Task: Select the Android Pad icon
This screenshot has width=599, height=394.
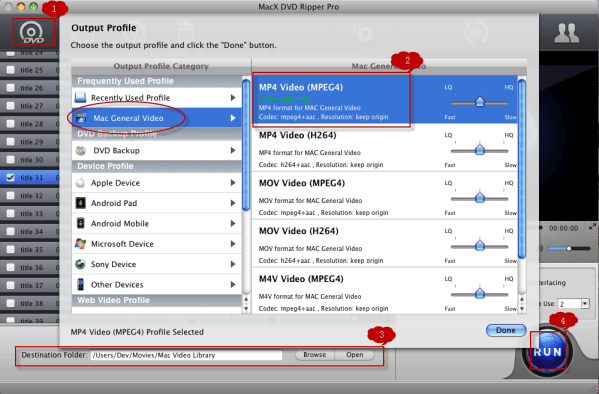Action: coord(81,203)
